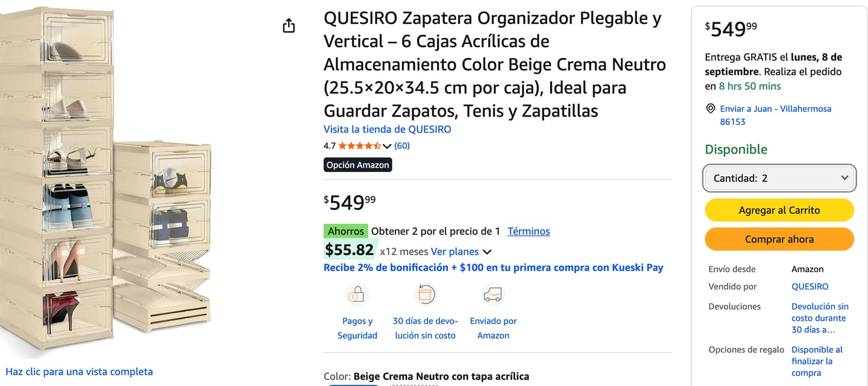This screenshot has width=868, height=386.
Task: Click the location pin icon by delivery address
Action: [710, 109]
